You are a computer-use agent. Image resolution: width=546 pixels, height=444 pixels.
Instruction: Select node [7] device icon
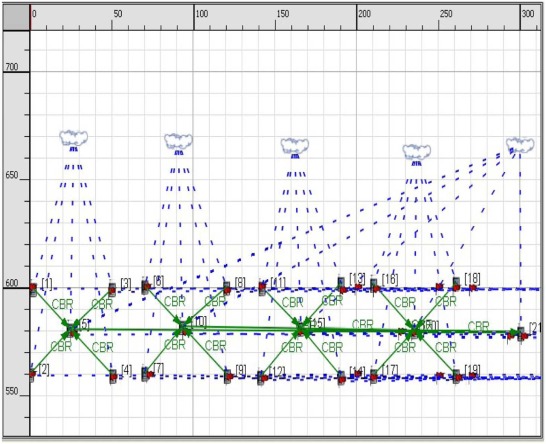tap(146, 374)
